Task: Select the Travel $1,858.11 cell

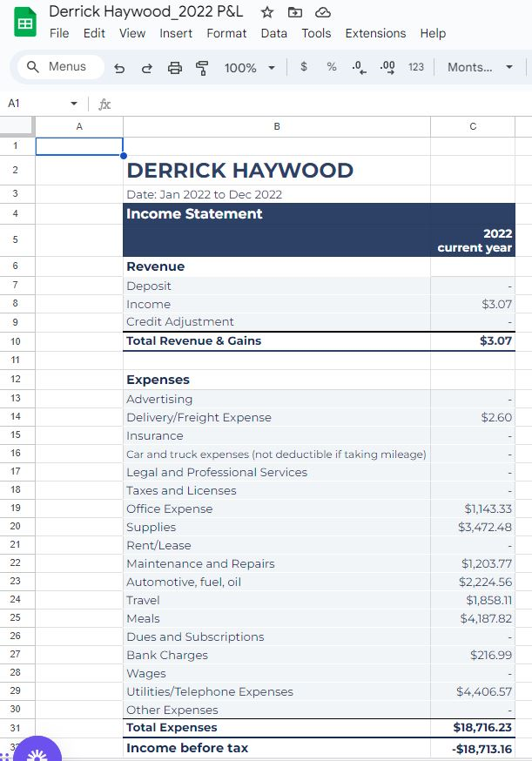Action: [x=473, y=601]
